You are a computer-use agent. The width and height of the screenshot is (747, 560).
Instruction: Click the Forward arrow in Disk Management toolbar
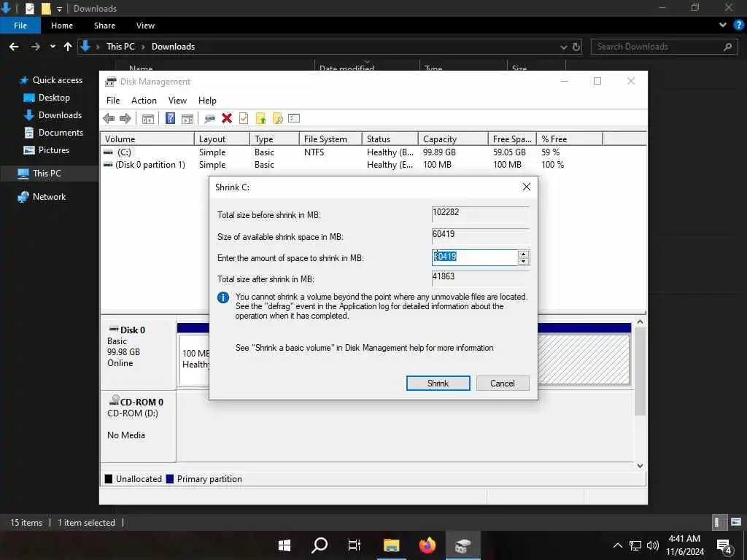pyautogui.click(x=125, y=118)
